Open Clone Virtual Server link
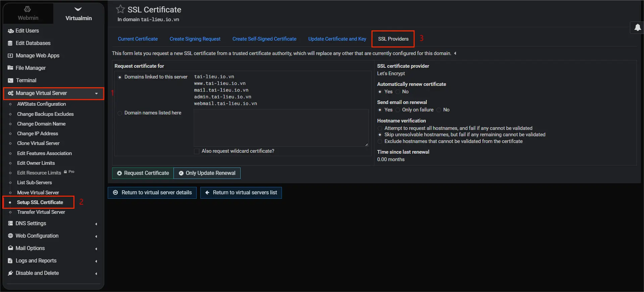Viewport: 644px width, 292px height. [x=38, y=143]
